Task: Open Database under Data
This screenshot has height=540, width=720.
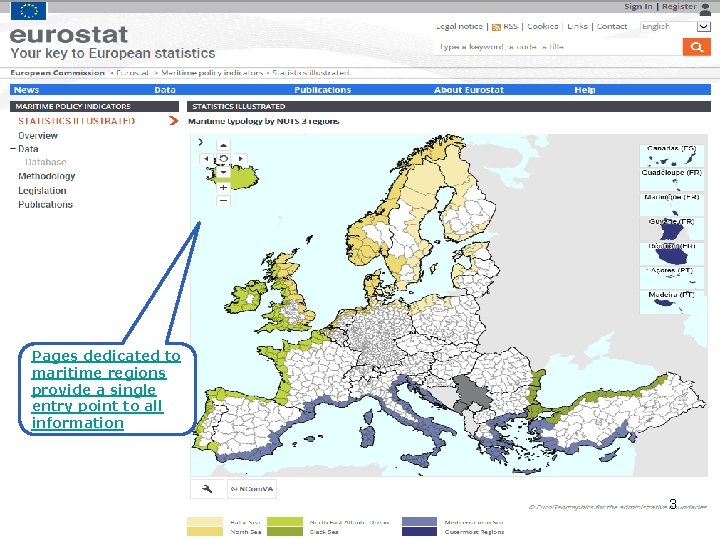Action: point(45,162)
